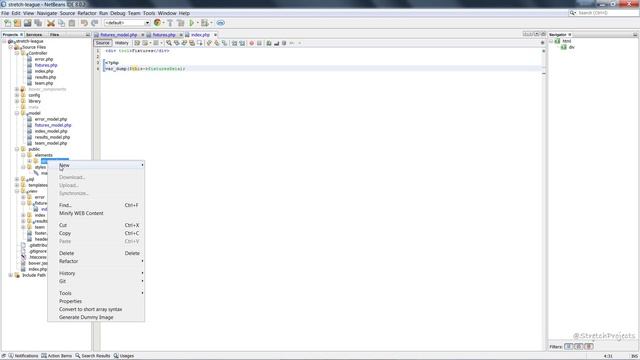
Task: Click the Undo toolbar icon
Action: (84, 23)
